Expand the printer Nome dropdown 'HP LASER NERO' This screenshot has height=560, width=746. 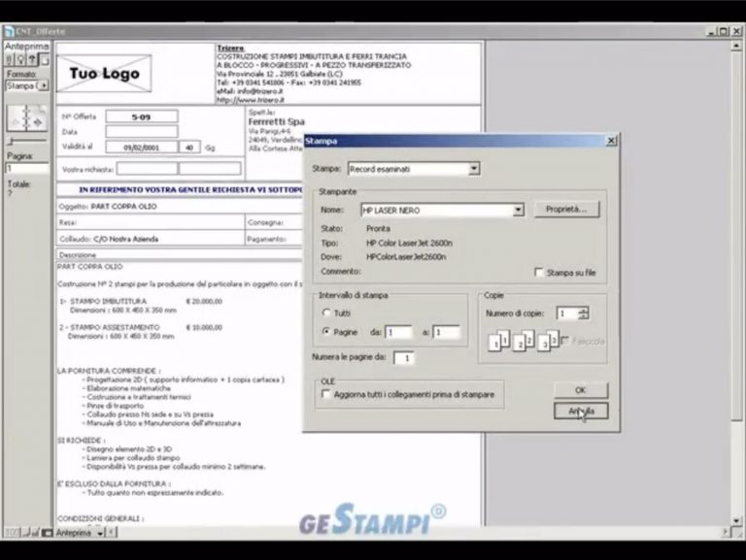(x=518, y=210)
